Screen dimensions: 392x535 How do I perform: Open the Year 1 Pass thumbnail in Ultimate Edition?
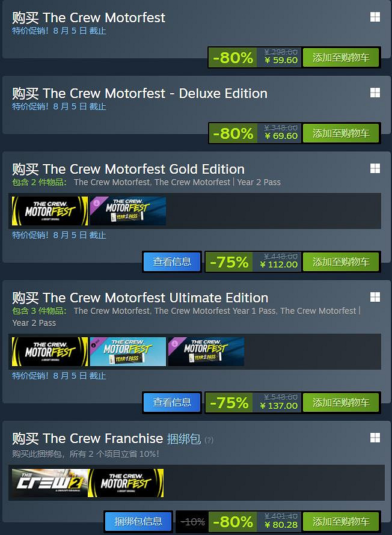pyautogui.click(x=128, y=352)
